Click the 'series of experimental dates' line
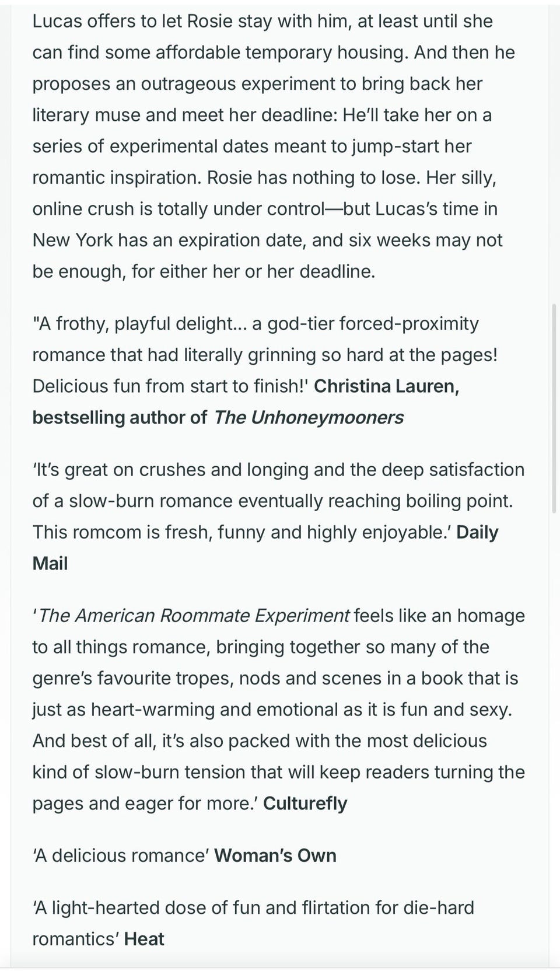The width and height of the screenshot is (560, 971). [x=252, y=146]
